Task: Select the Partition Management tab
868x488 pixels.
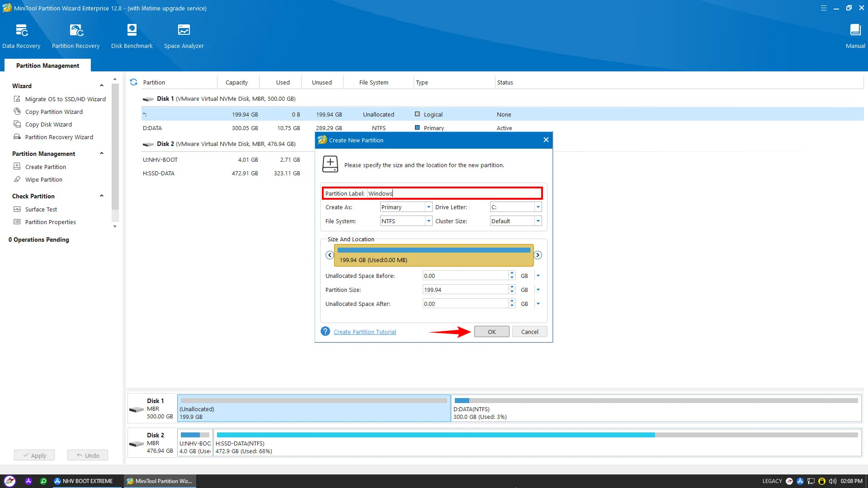Action: tap(47, 66)
